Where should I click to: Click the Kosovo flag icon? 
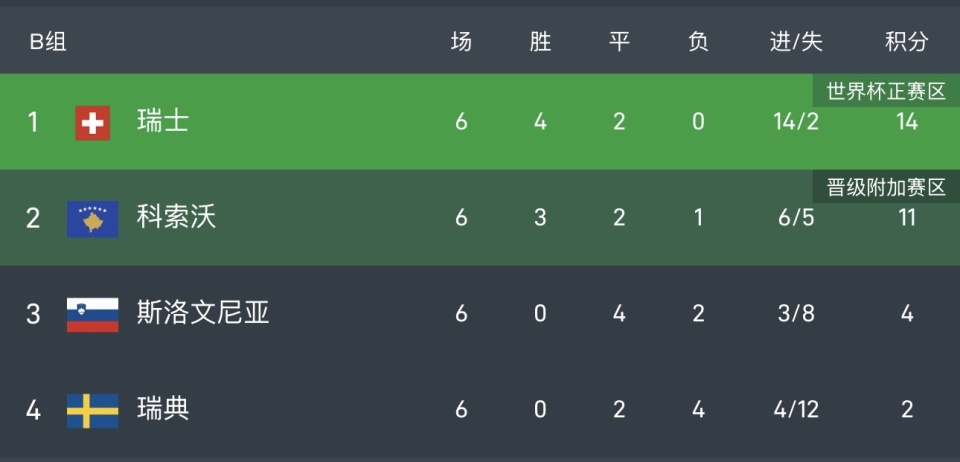tap(93, 218)
